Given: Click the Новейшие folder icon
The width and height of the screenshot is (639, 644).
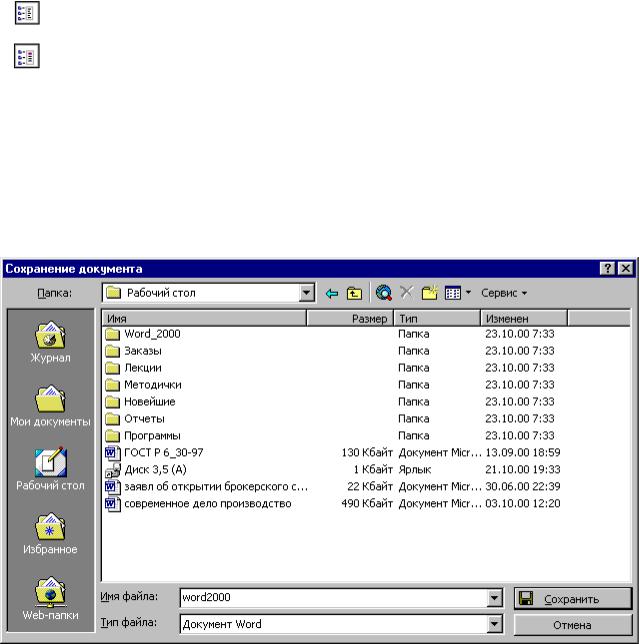Looking at the screenshot, I should point(112,401).
